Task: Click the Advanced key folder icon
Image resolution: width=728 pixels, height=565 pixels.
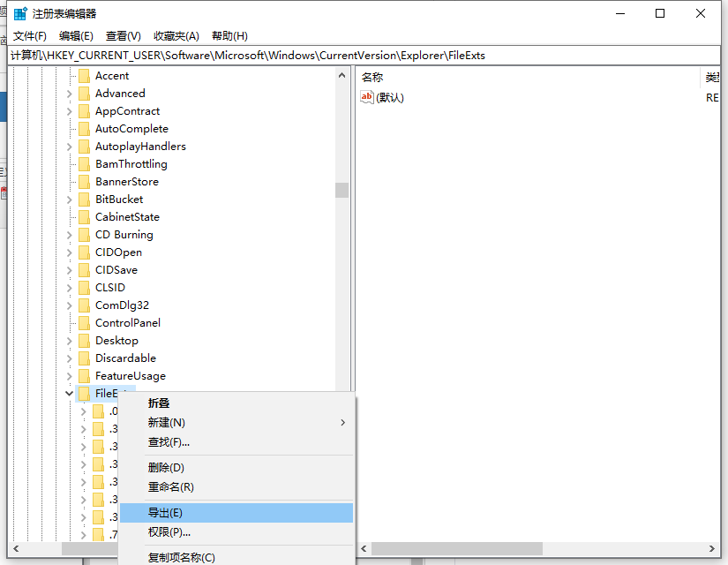Action: tap(84, 94)
